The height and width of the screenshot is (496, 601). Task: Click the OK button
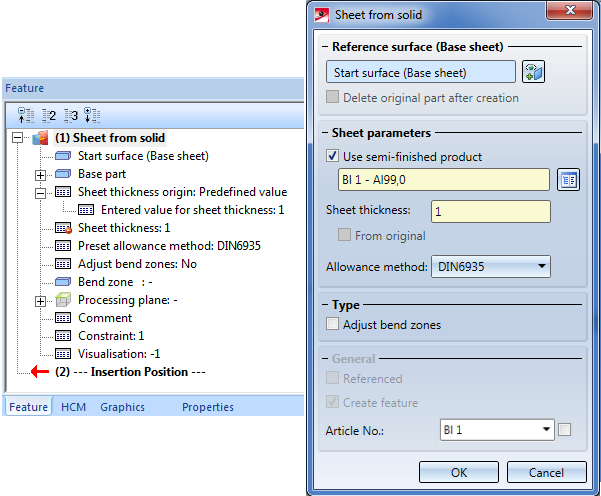[x=459, y=472]
